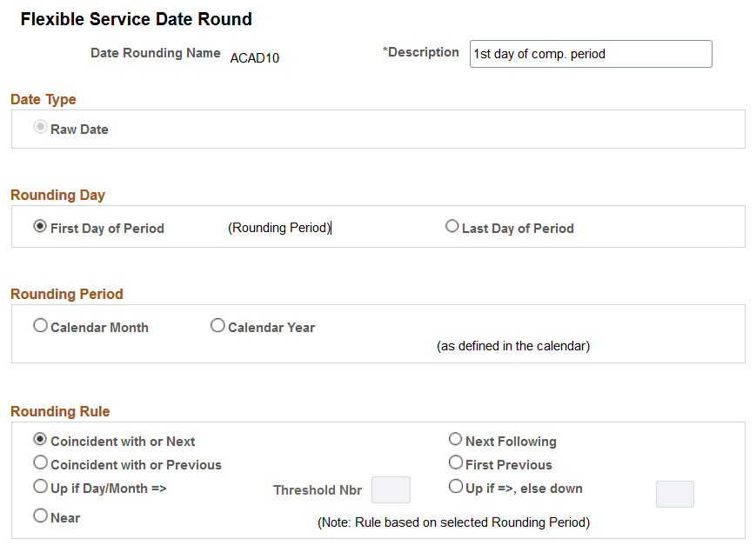Select the Near rounding rule
The image size is (756, 552).
click(39, 515)
